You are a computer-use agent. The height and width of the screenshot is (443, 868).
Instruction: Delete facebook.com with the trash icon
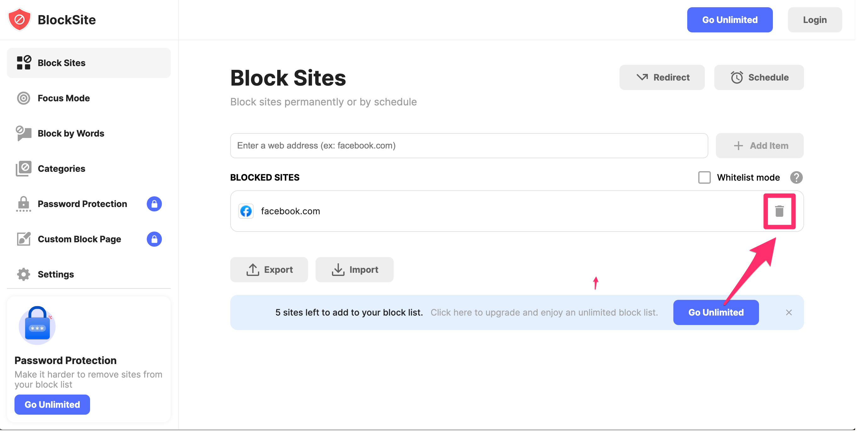click(779, 211)
